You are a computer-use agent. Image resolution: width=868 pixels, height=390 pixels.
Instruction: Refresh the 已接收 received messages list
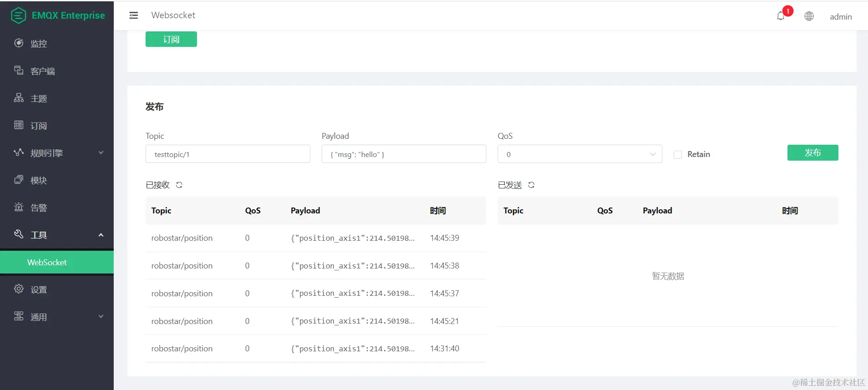pos(179,185)
